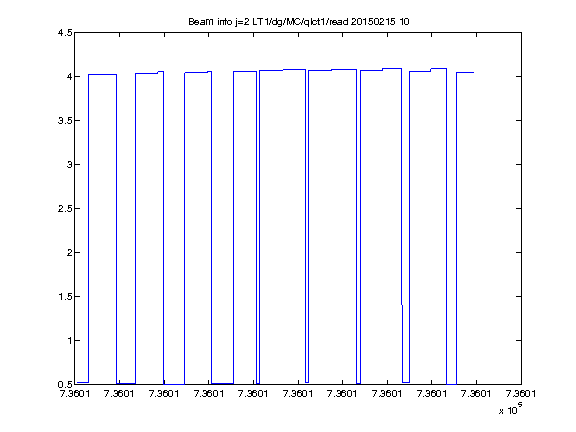Click the 3 y-axis tick label
The image size is (576, 432).
click(x=69, y=165)
